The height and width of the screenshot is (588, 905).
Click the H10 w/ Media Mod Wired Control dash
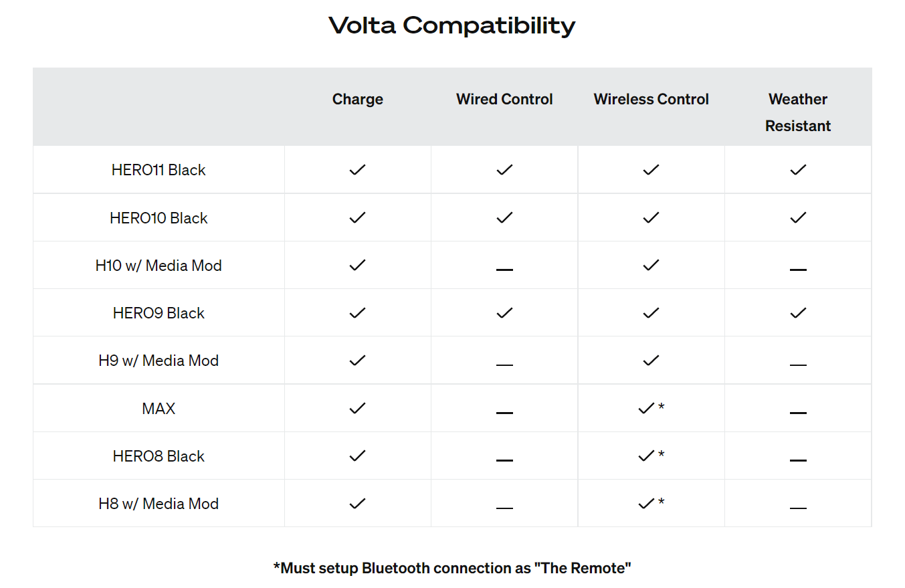[x=504, y=270]
